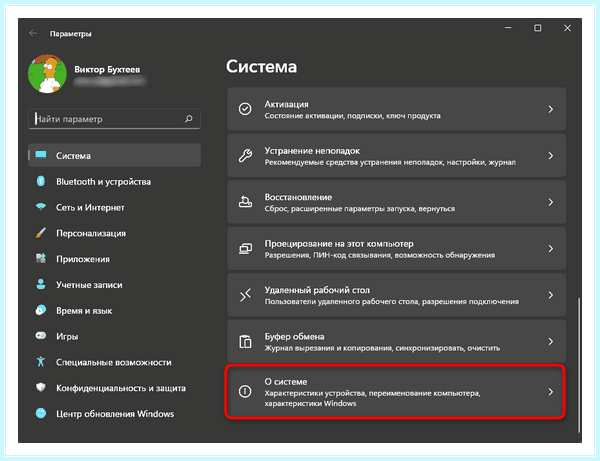The width and height of the screenshot is (600, 461).
Task: Open the О системе title text
Action: pos(285,381)
